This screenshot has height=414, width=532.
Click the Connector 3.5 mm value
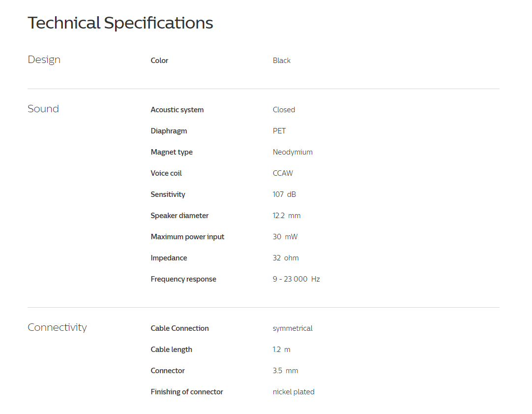point(285,371)
